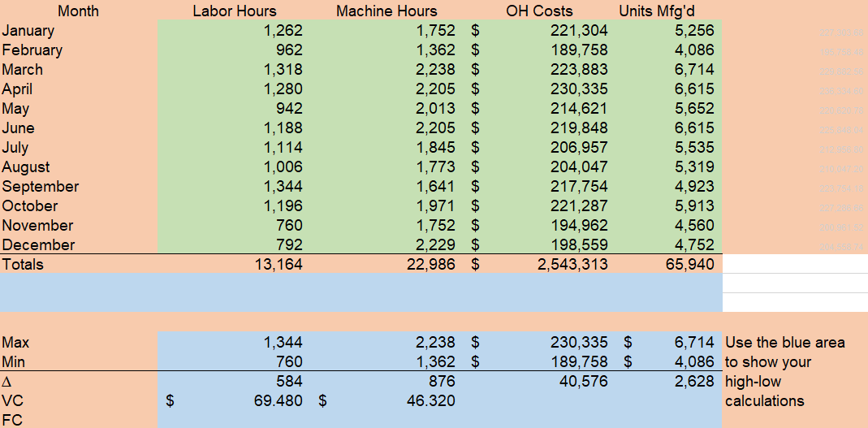Click the August row label
Image resolution: width=868 pixels, height=428 pixels.
tap(26, 167)
